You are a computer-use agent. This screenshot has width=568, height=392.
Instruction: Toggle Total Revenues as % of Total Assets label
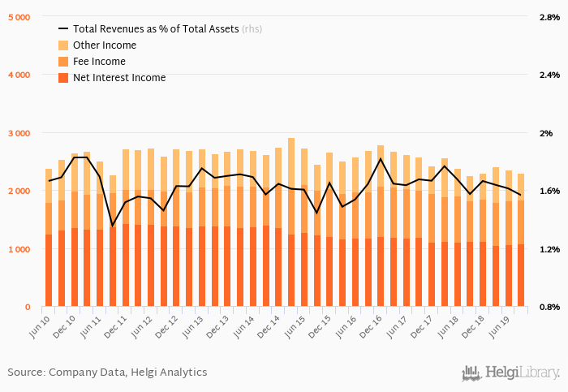click(156, 29)
